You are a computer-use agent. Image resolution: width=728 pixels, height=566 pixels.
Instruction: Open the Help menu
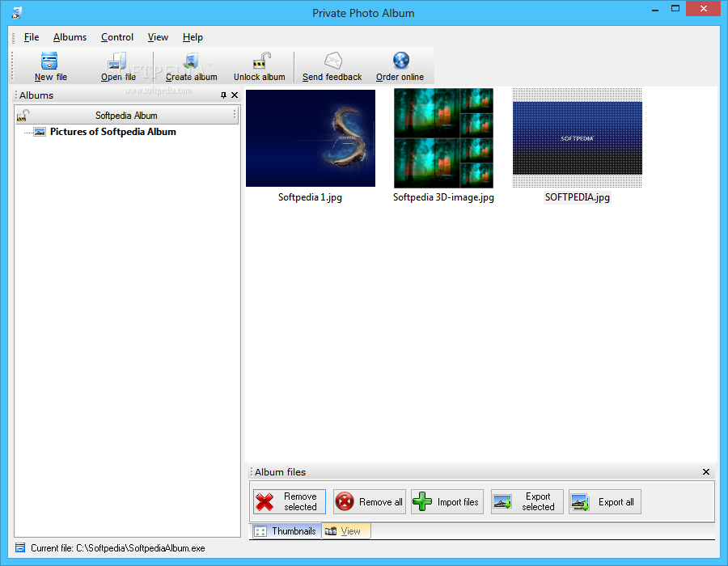193,37
